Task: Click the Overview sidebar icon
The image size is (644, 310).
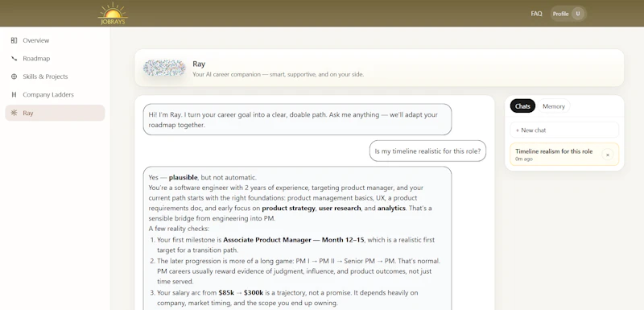Action: (x=14, y=40)
